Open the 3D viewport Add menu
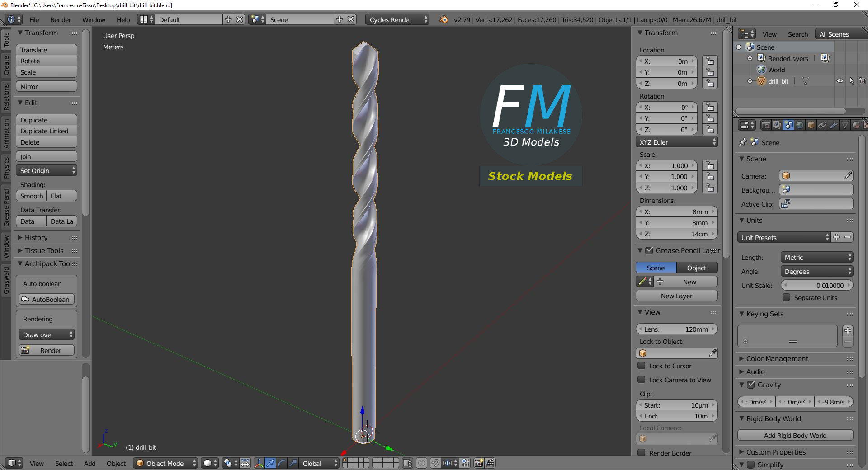 pyautogui.click(x=90, y=463)
